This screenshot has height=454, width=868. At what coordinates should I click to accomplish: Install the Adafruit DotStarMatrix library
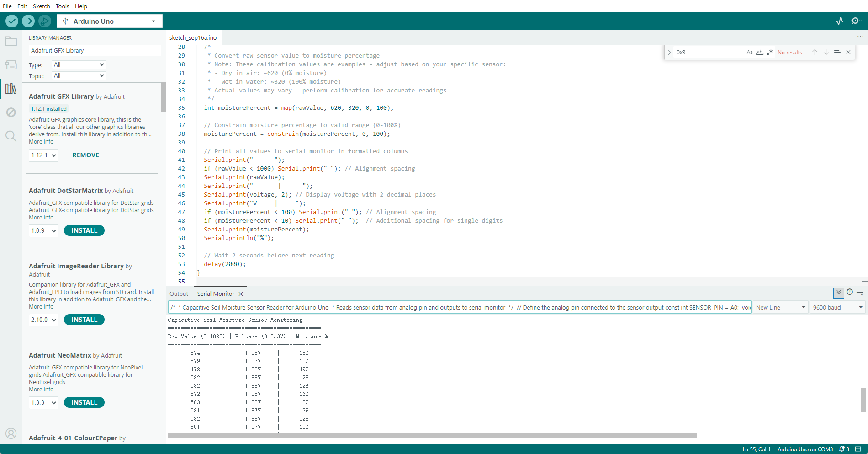pos(84,230)
